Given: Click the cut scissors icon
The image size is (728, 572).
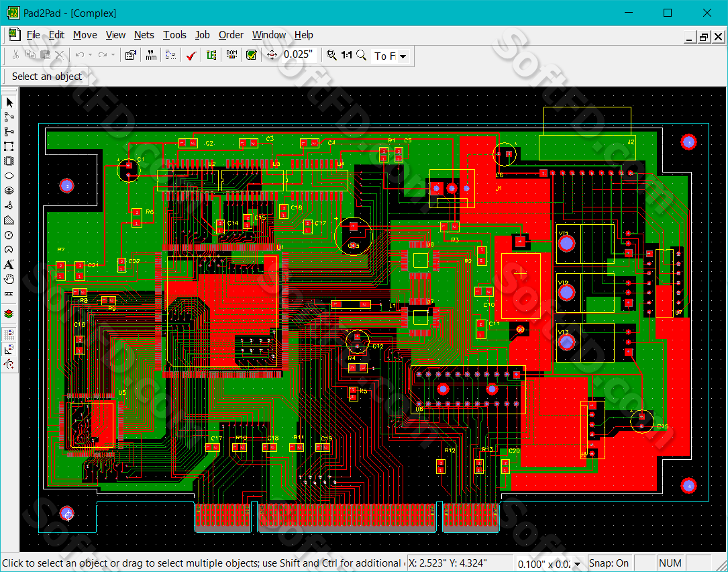Looking at the screenshot, I should 15,55.
